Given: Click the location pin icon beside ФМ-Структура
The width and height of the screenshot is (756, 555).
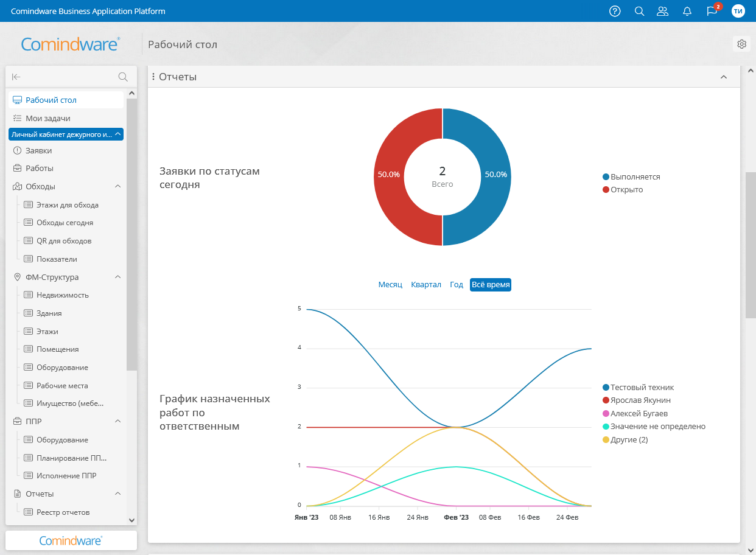Looking at the screenshot, I should (x=17, y=277).
